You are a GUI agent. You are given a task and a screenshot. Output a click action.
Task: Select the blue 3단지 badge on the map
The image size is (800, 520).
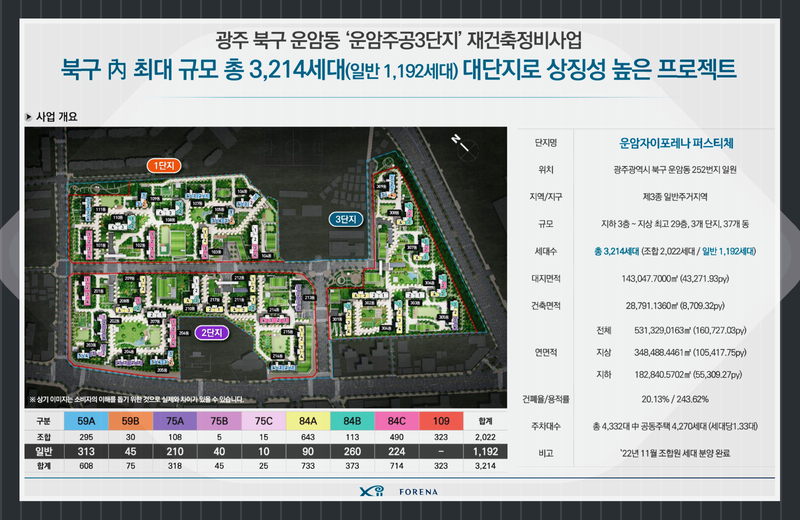coord(346,219)
